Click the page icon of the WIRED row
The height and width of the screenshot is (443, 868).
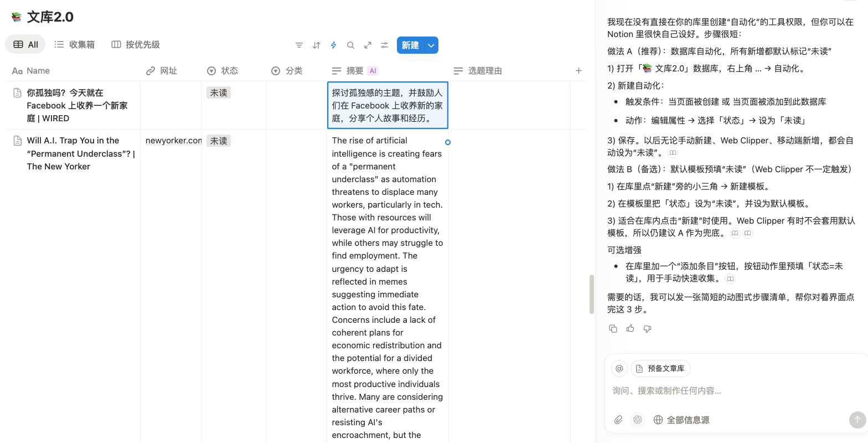click(x=17, y=92)
